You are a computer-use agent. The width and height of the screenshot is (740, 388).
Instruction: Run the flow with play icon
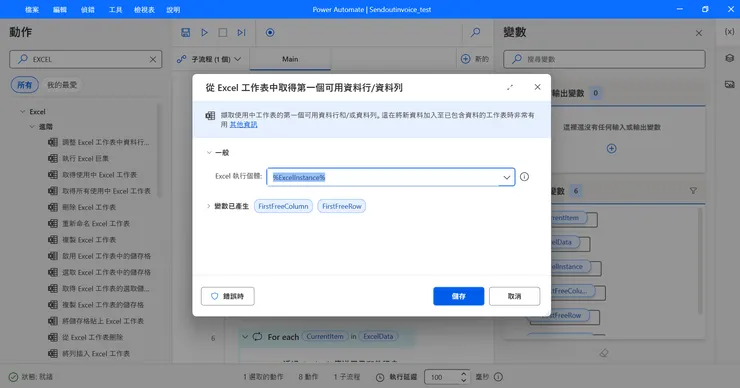pyautogui.click(x=204, y=33)
